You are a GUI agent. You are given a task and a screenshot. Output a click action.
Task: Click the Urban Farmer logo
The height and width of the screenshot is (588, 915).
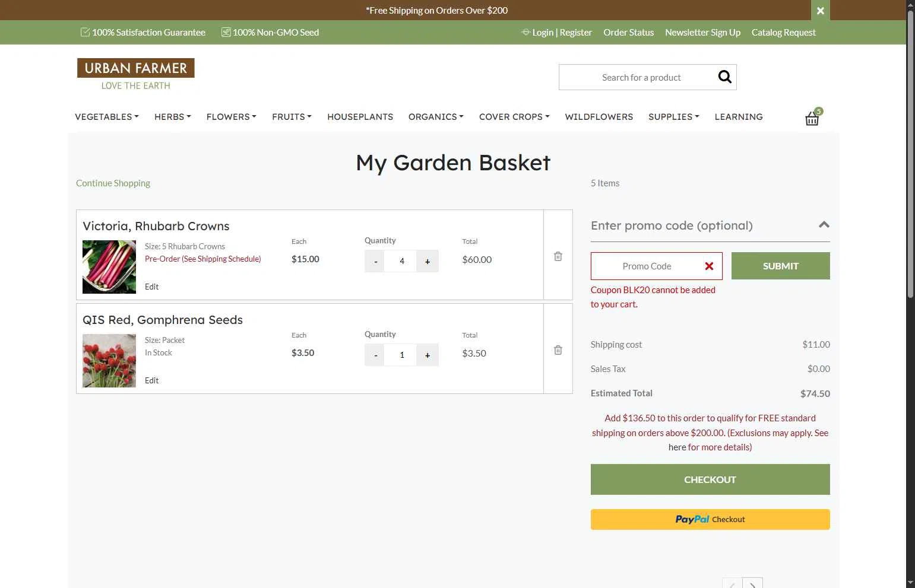pyautogui.click(x=136, y=74)
